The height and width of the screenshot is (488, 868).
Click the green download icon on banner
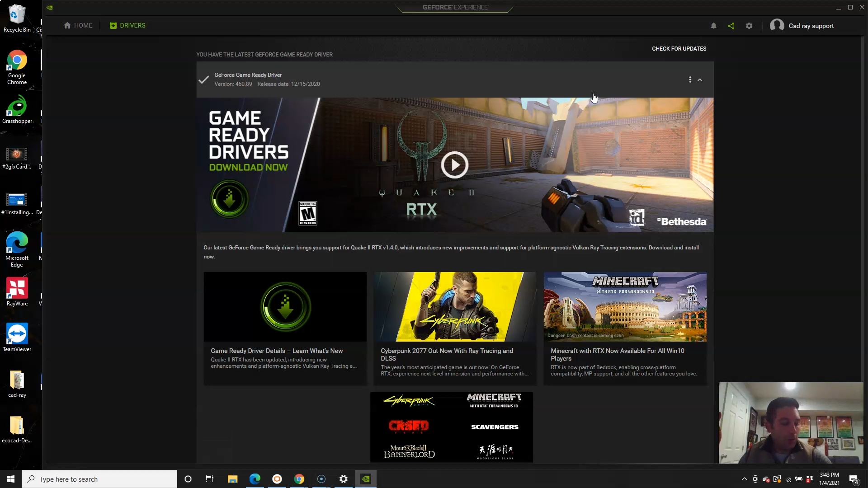[x=229, y=199]
